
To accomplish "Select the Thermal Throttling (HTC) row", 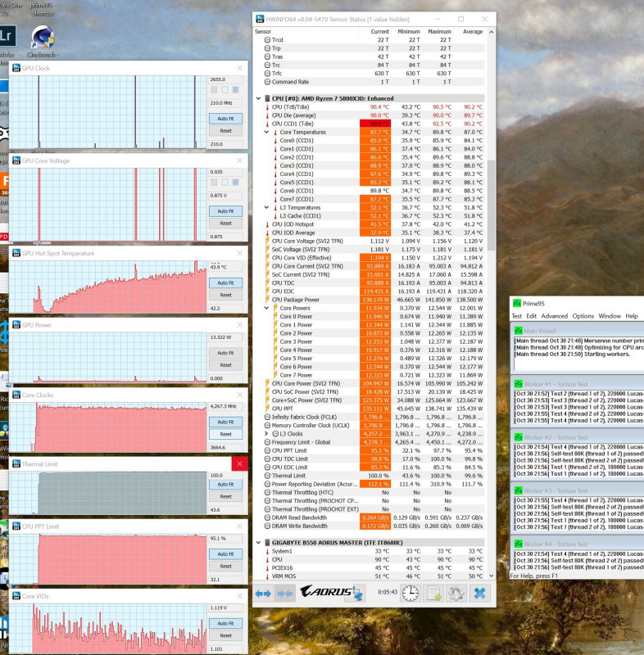I will coord(370,493).
